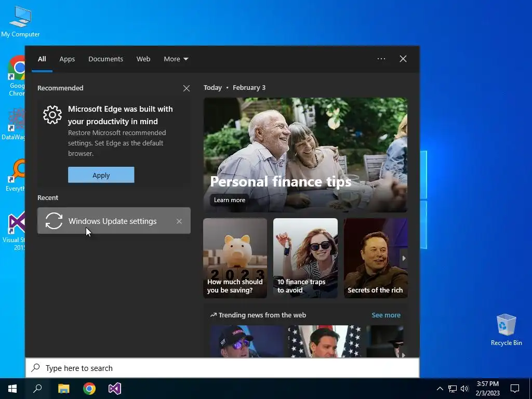
Task: Show hidden system tray icons
Action: (x=440, y=389)
